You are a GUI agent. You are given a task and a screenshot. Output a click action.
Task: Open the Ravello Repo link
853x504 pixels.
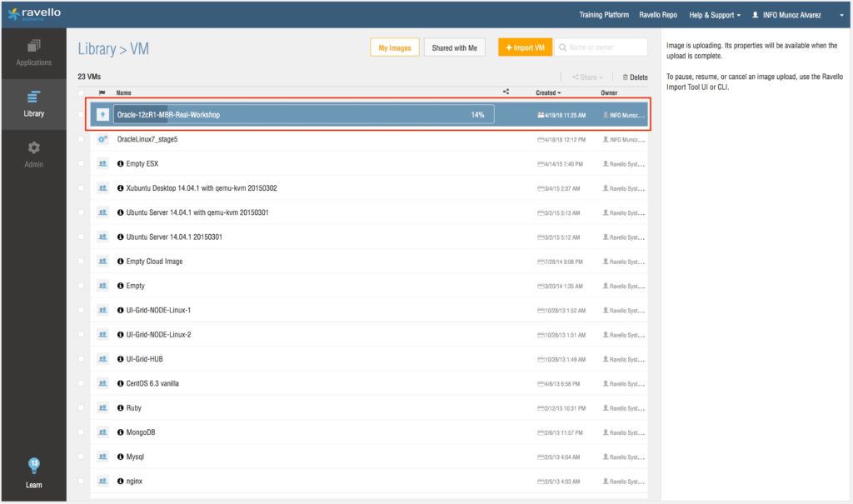657,15
